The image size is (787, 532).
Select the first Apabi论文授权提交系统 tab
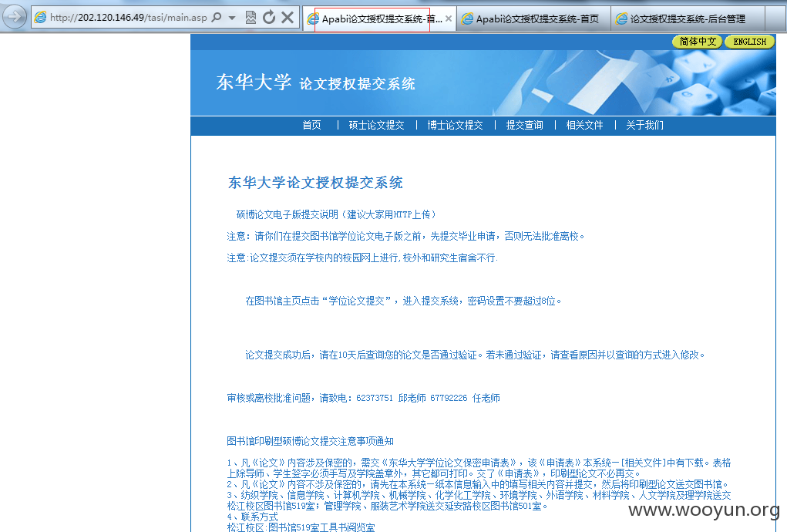pyautogui.click(x=379, y=19)
